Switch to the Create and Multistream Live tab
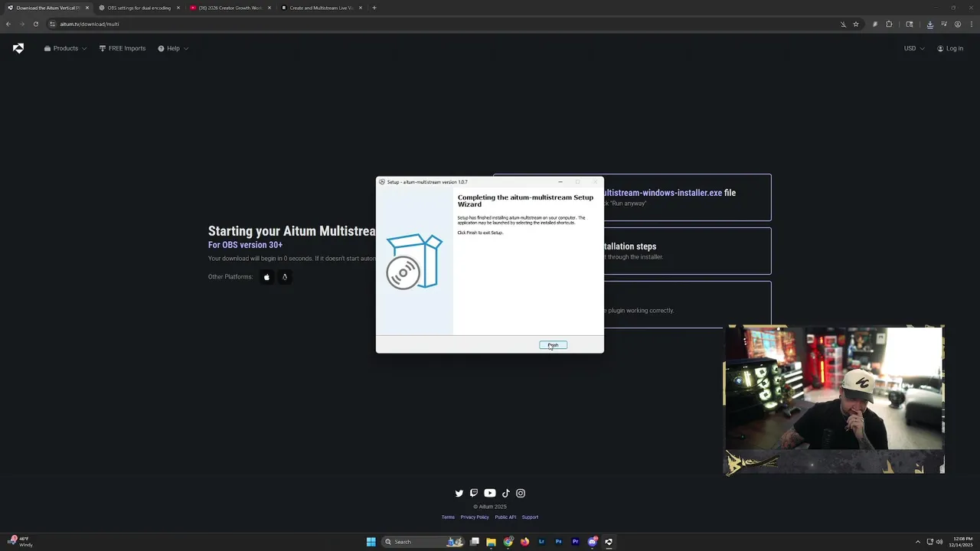Screen dimensions: 980x551 pos(321,8)
